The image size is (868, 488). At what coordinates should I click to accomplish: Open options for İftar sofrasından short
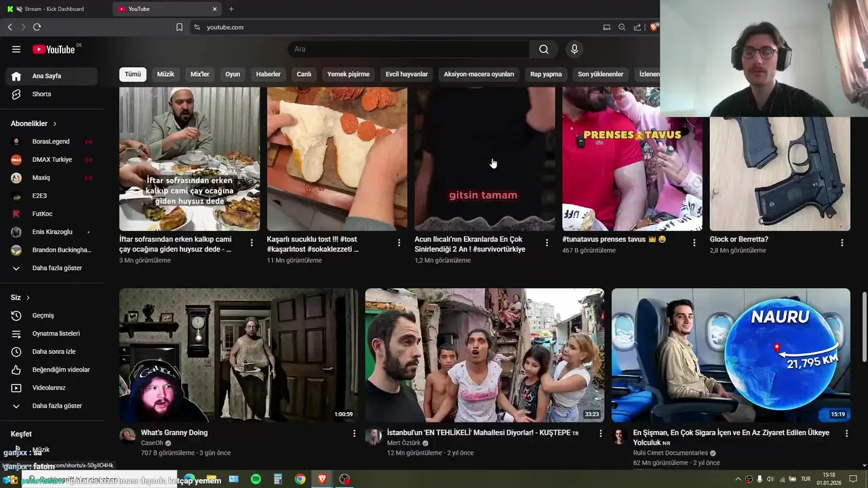click(252, 243)
